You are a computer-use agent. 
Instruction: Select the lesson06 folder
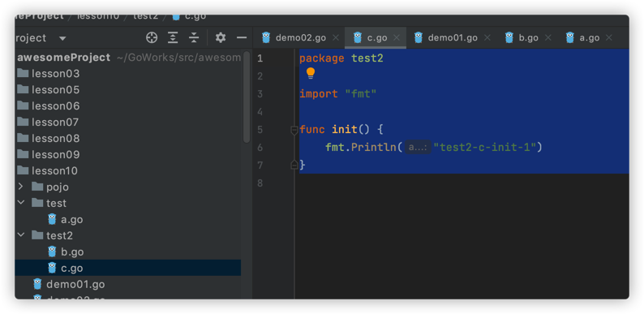(x=127, y=106)
